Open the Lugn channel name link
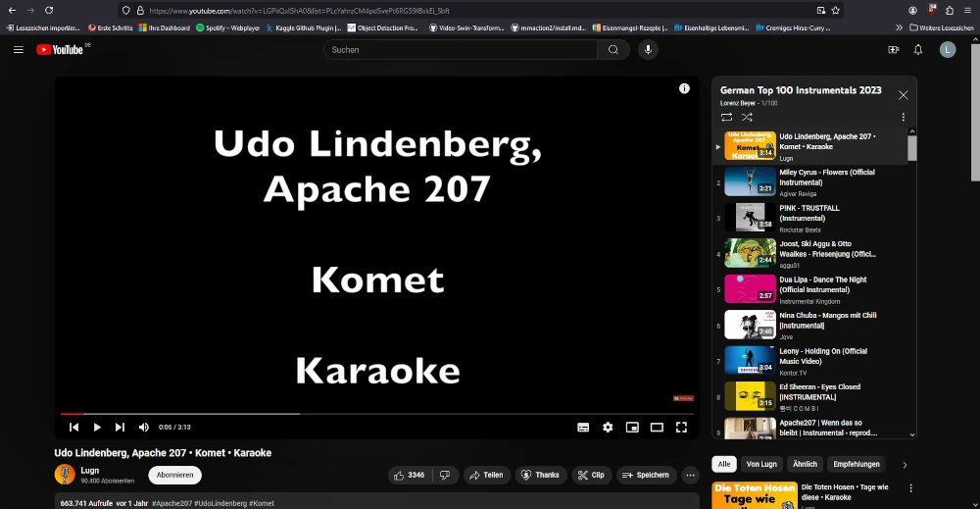The image size is (980, 509). pos(90,470)
